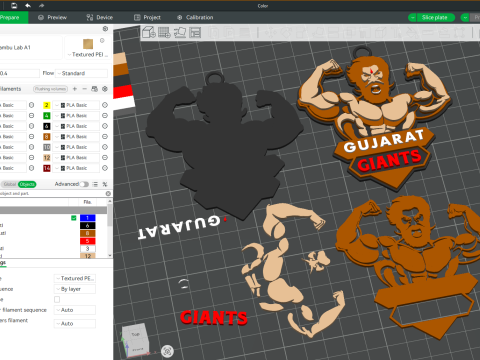The height and width of the screenshot is (360, 480).
Task: Clear the object and part search field
Action: [108, 193]
